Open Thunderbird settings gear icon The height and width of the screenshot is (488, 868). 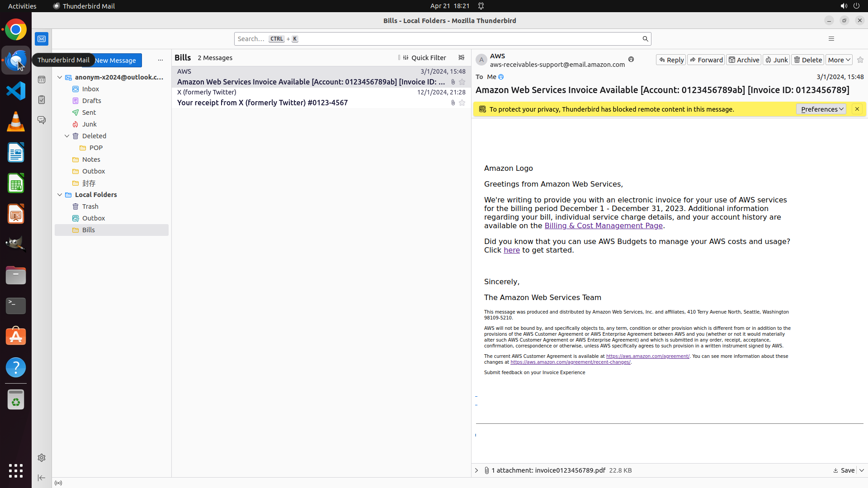(x=42, y=458)
